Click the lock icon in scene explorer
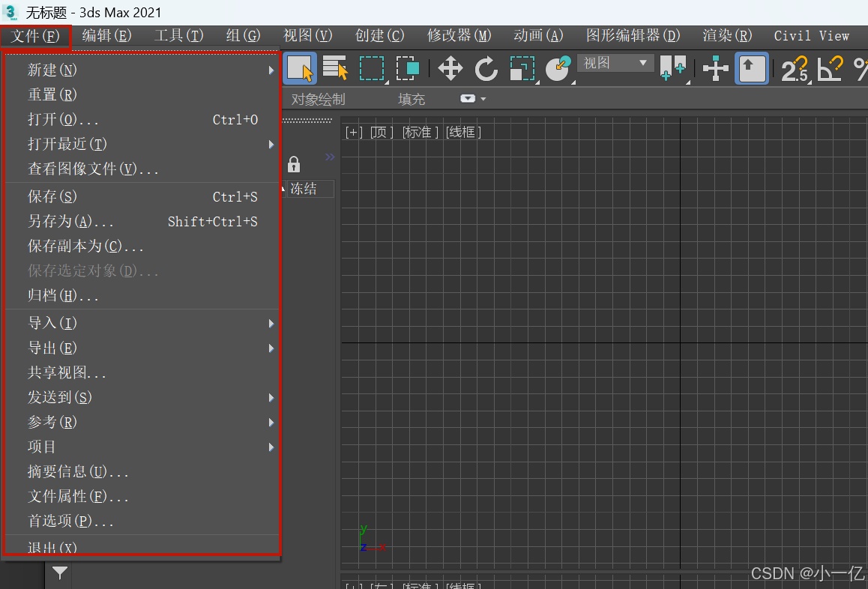868x589 pixels. (x=294, y=164)
